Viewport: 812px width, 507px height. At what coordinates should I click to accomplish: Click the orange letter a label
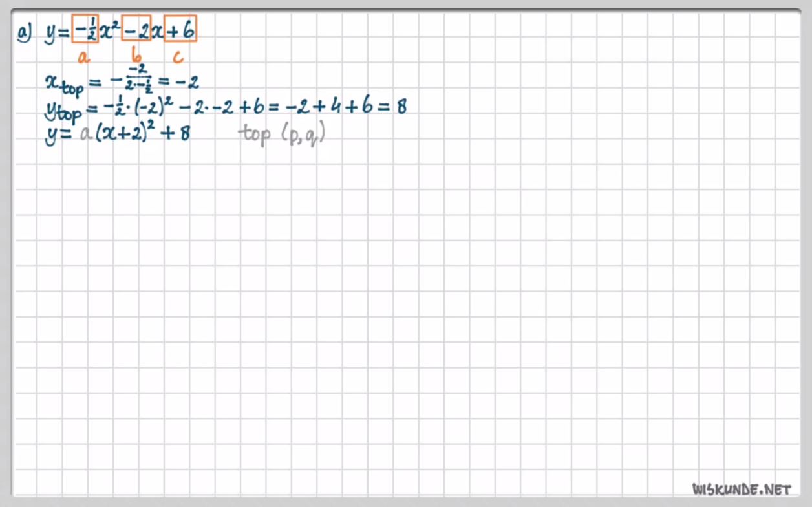(x=83, y=58)
